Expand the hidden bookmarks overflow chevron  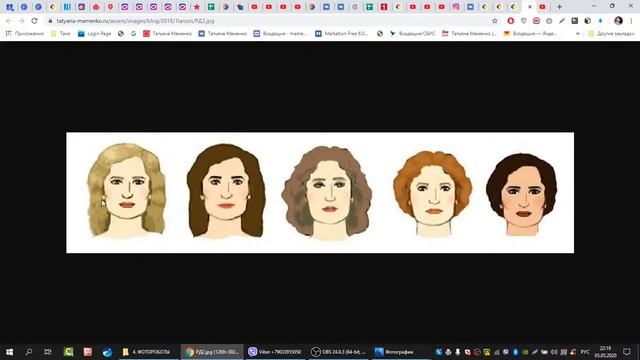[x=578, y=33]
